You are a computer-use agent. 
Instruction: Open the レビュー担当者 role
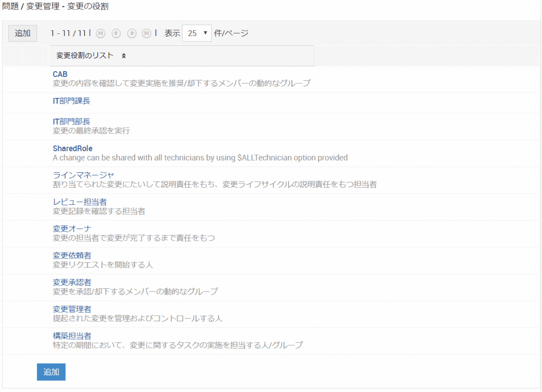click(x=79, y=202)
